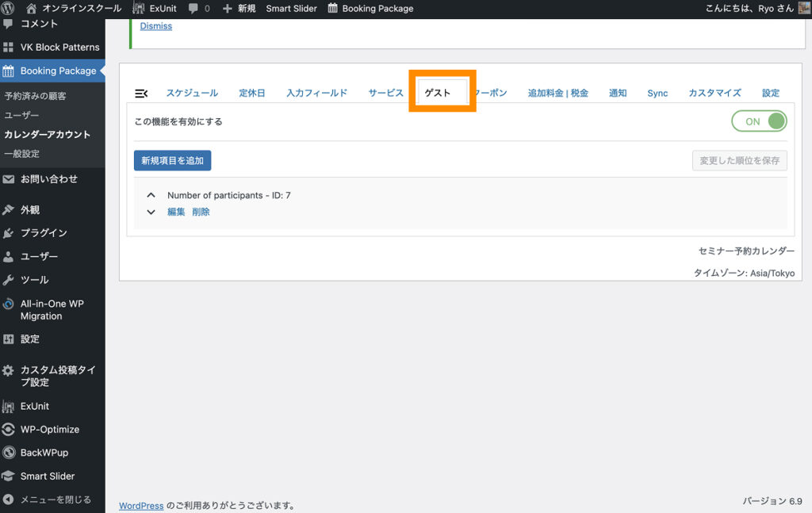The height and width of the screenshot is (513, 812).
Task: Collapse the sidebar with メニューを閉じる
Action: 55,500
